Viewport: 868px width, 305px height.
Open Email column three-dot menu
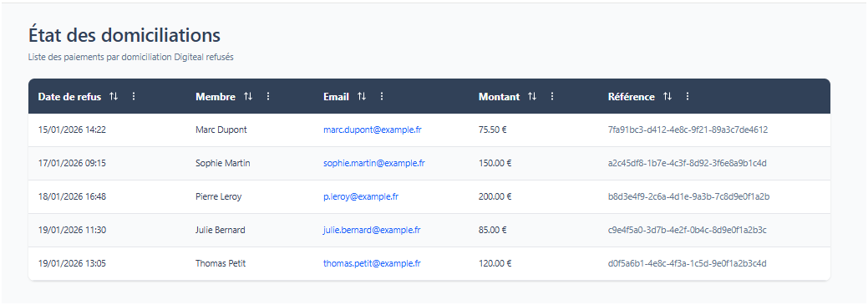click(x=382, y=96)
